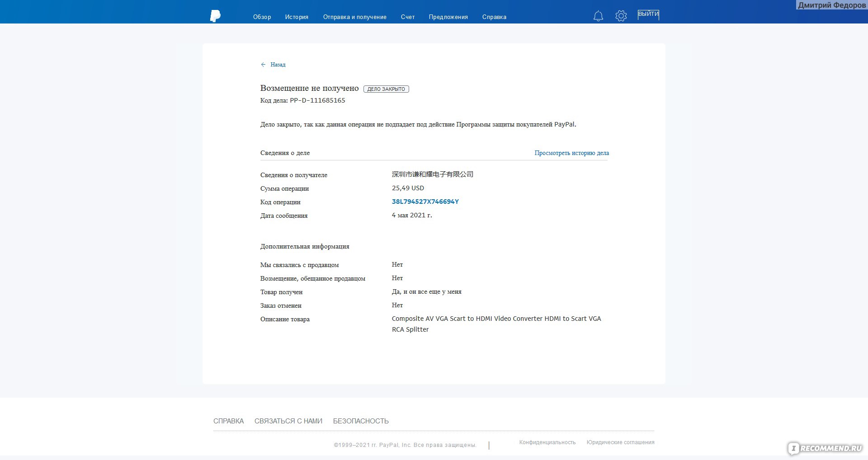Open the Конфиденциальность footer link
Screen dimensions: 868x460
click(547, 442)
